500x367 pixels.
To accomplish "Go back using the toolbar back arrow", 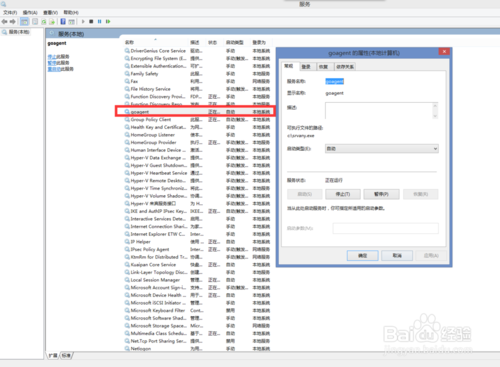I will (4, 22).
